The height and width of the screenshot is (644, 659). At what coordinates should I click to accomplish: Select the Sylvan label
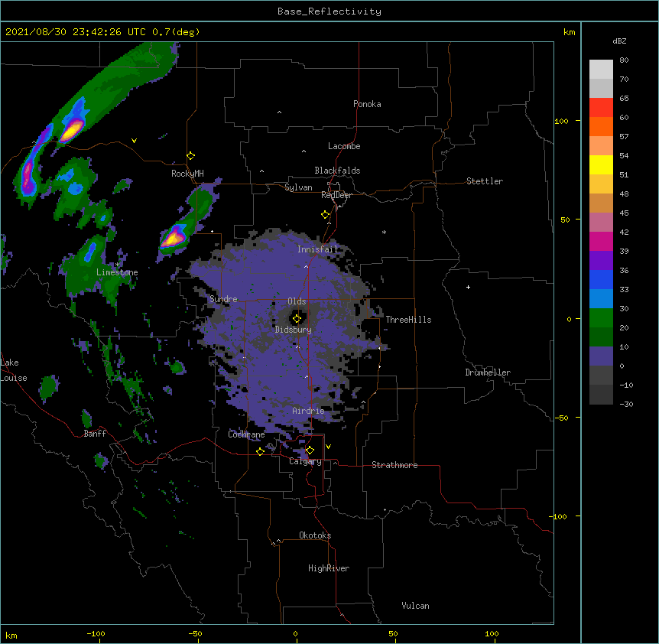pyautogui.click(x=298, y=187)
